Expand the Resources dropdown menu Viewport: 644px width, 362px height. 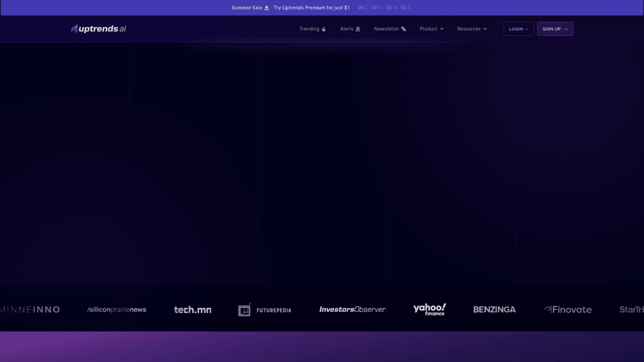[472, 29]
